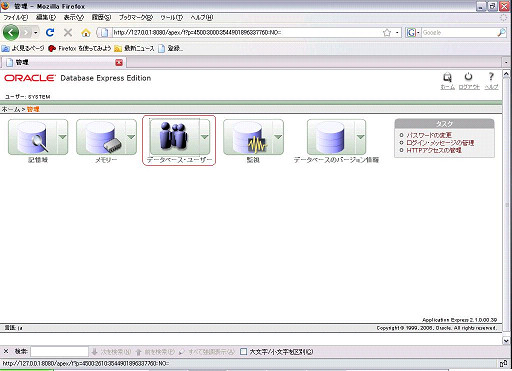This screenshot has height=371, width=512.
Task: Open the address bar history dropdown
Action: 397,33
